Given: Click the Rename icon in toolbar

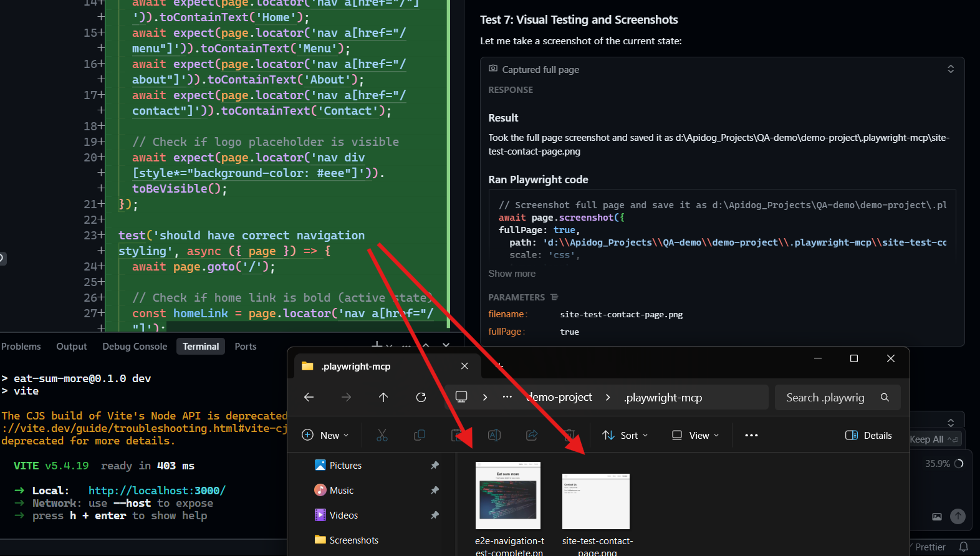Looking at the screenshot, I should point(494,435).
